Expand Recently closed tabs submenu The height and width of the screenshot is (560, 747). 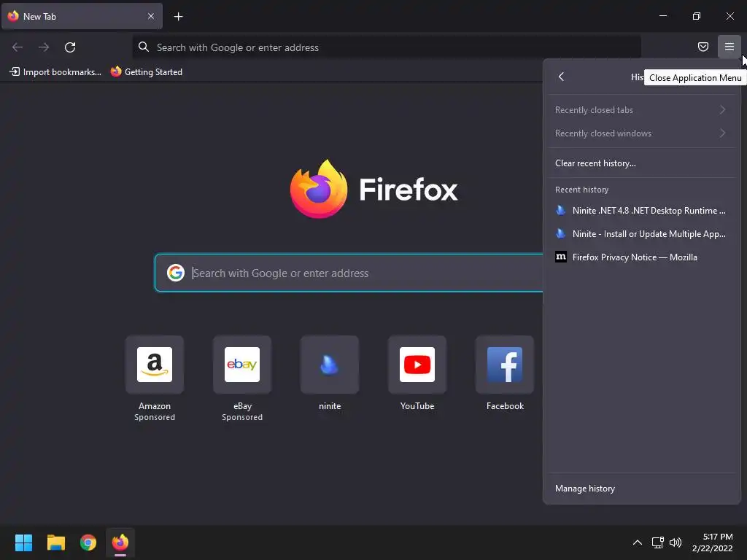[x=641, y=110]
